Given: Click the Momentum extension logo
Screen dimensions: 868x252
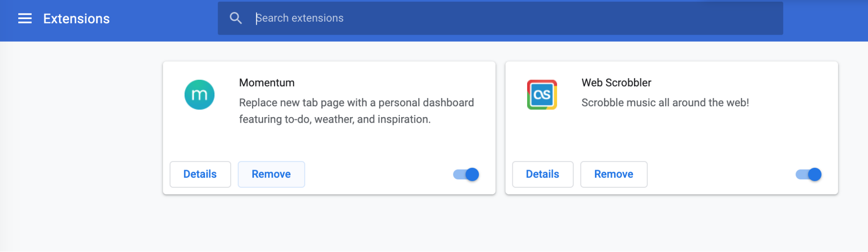Looking at the screenshot, I should (199, 95).
